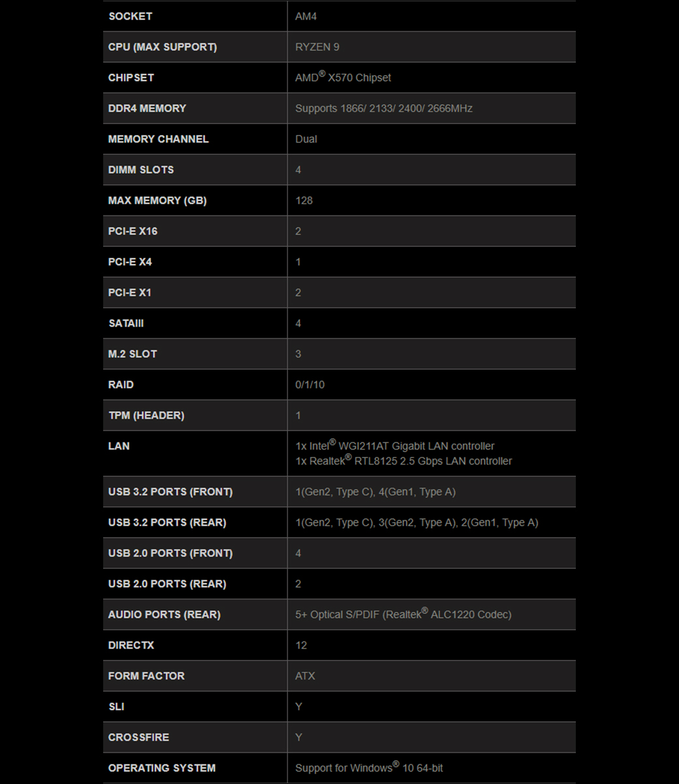Select the USB 3.2 rear ports value
Viewport: 679px width, 784px height.
pyautogui.click(x=417, y=523)
